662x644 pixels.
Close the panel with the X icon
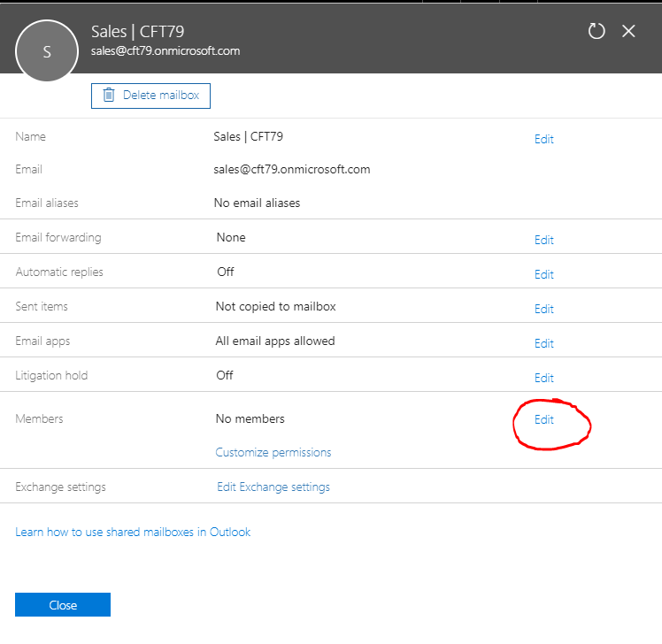[x=628, y=31]
